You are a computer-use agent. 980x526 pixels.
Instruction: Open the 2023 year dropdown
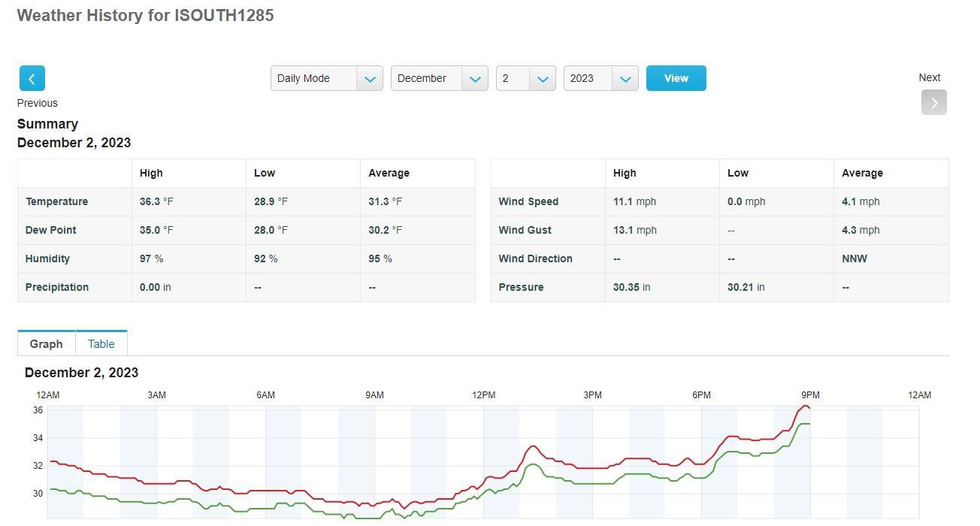(x=600, y=78)
